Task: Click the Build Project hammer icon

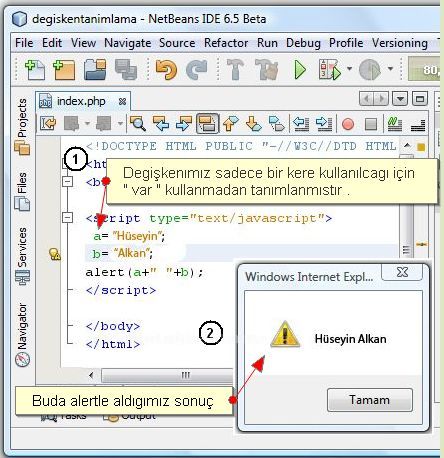Action: [235, 69]
